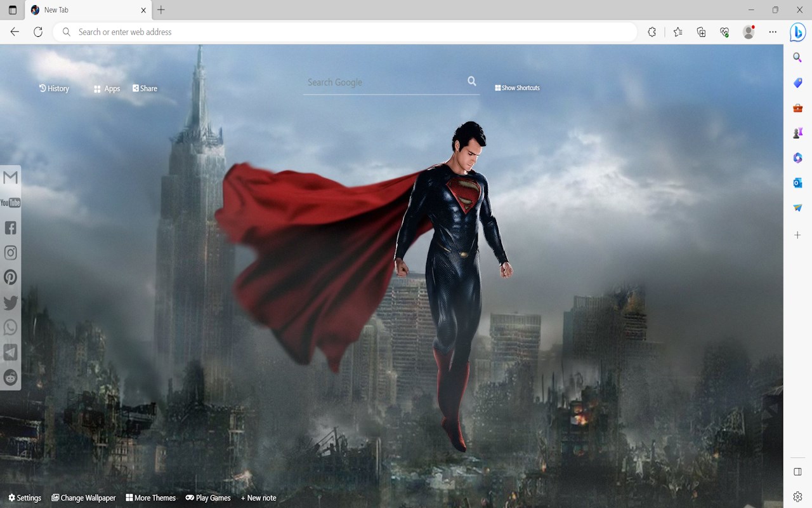The image size is (812, 508).
Task: Open Edge sidebar Search icon
Action: pos(798,58)
